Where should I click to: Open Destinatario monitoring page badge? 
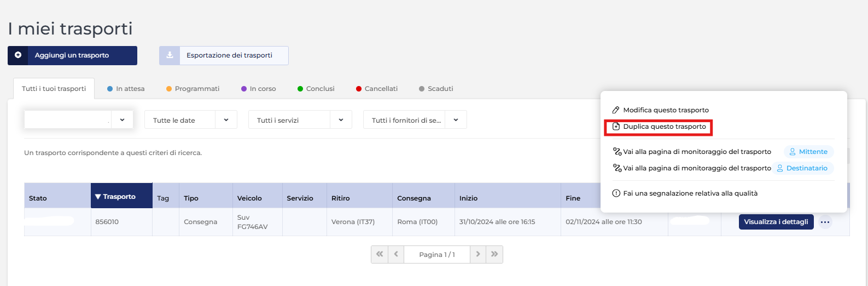[x=802, y=168]
